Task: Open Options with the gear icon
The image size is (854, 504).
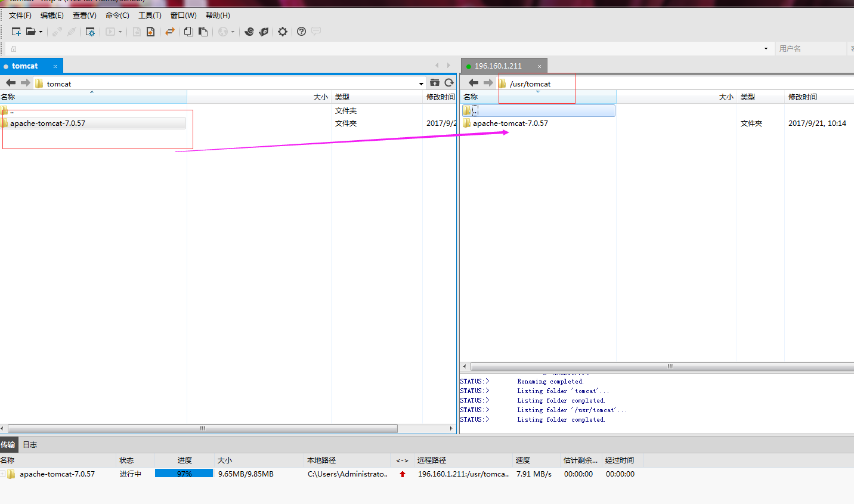Action: coord(283,32)
